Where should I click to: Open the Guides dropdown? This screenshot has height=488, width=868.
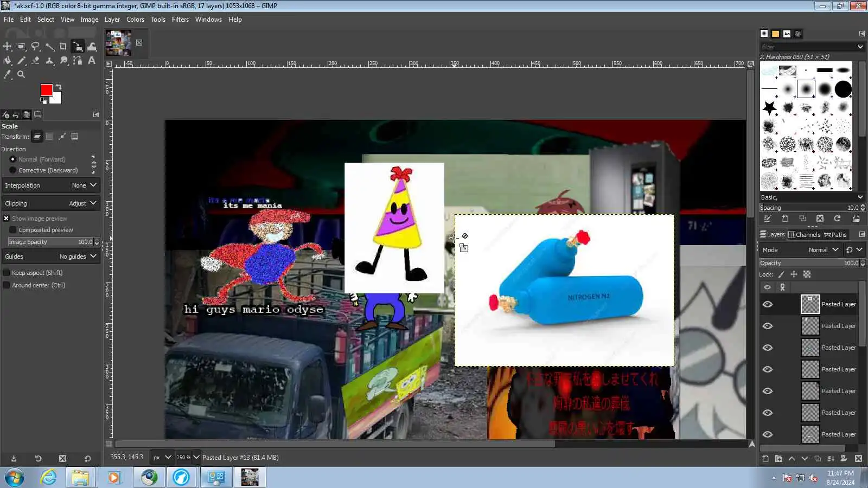(51, 256)
